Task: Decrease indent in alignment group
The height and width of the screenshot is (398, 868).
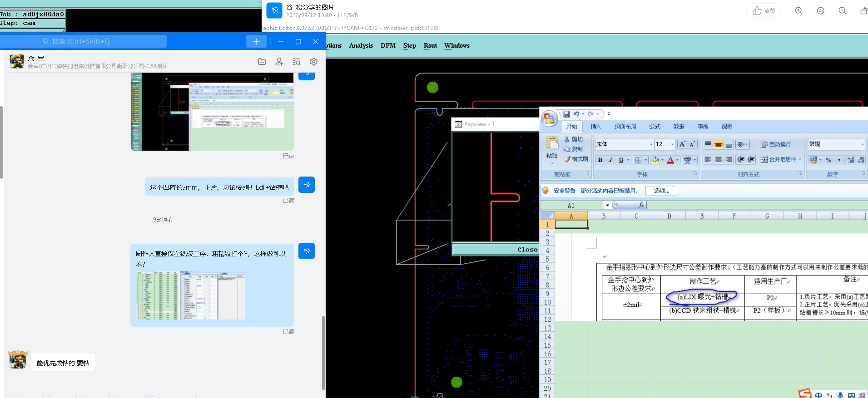Action: (x=741, y=160)
